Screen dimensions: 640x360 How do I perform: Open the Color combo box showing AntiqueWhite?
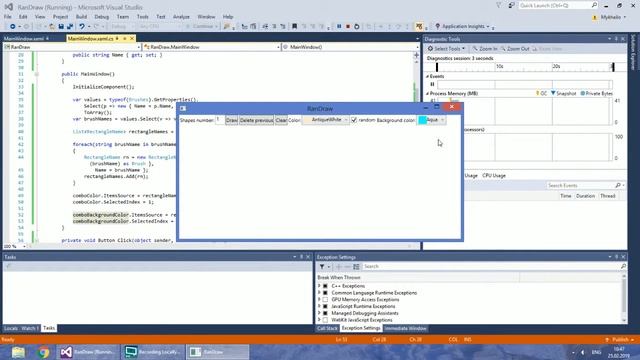coord(326,120)
